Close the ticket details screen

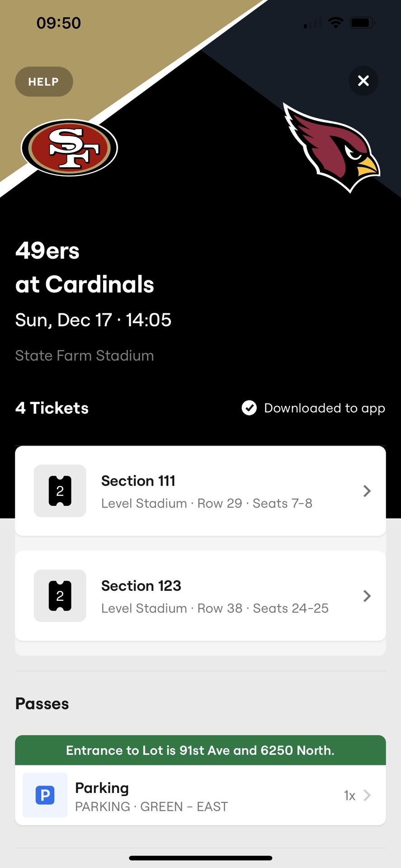363,81
